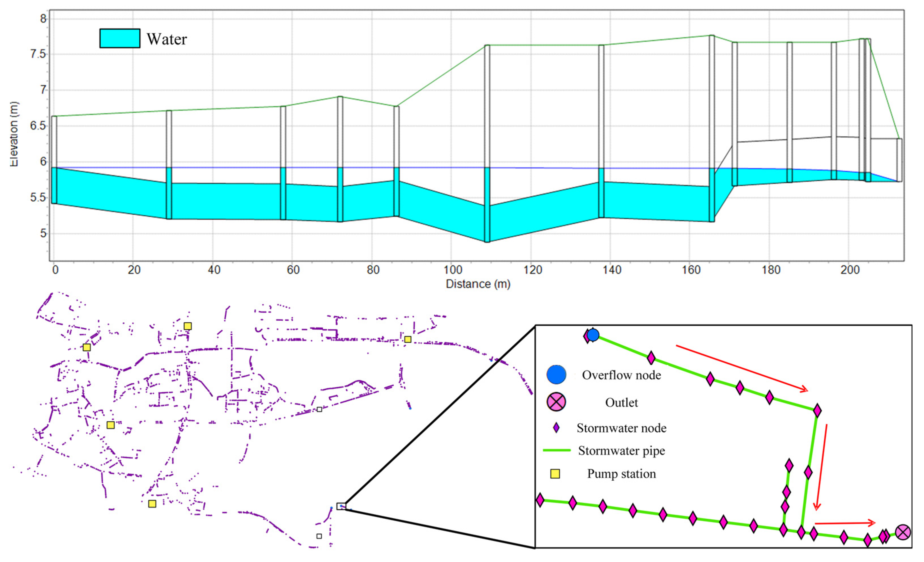Click the '60' distance tick label

click(293, 270)
